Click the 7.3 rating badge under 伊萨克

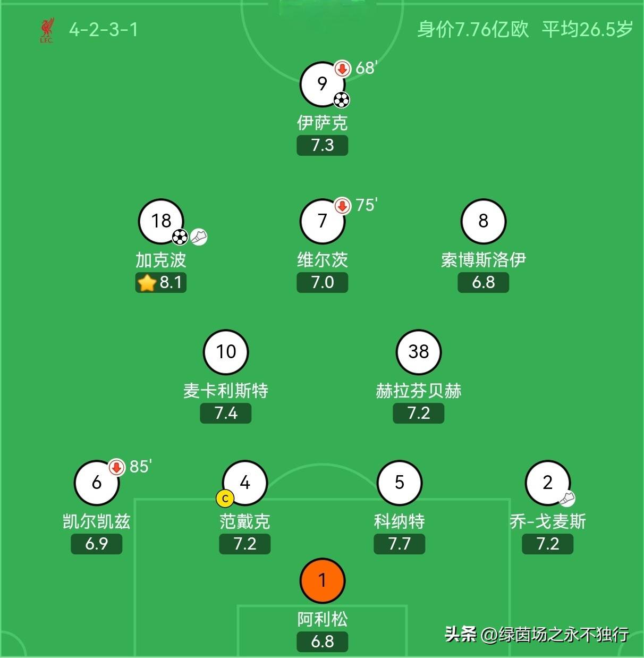point(322,145)
